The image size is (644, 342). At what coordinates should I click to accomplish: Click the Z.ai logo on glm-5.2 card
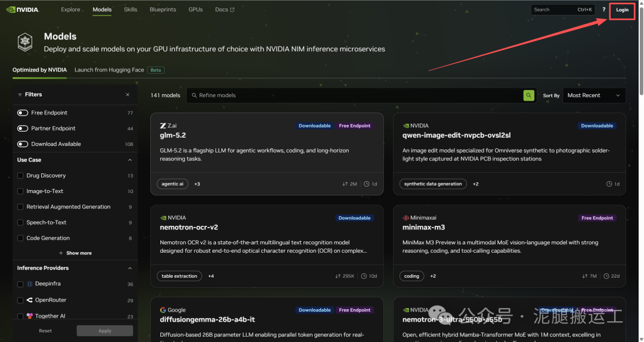point(163,126)
